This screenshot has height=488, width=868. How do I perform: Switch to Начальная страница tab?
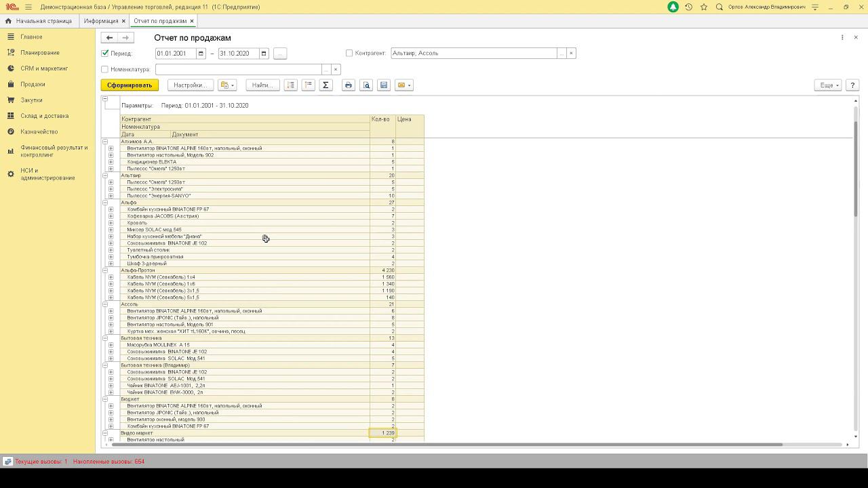tap(39, 21)
